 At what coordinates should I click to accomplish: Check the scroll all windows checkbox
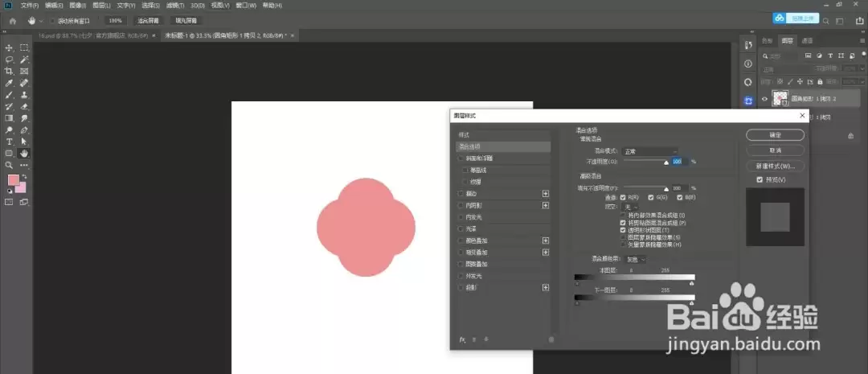click(x=53, y=21)
